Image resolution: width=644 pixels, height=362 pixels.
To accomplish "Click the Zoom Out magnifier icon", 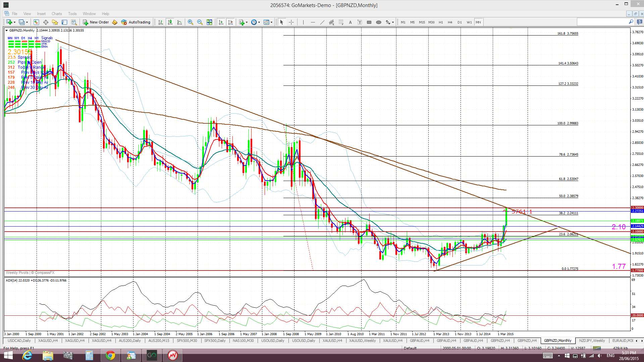I will tap(200, 22).
